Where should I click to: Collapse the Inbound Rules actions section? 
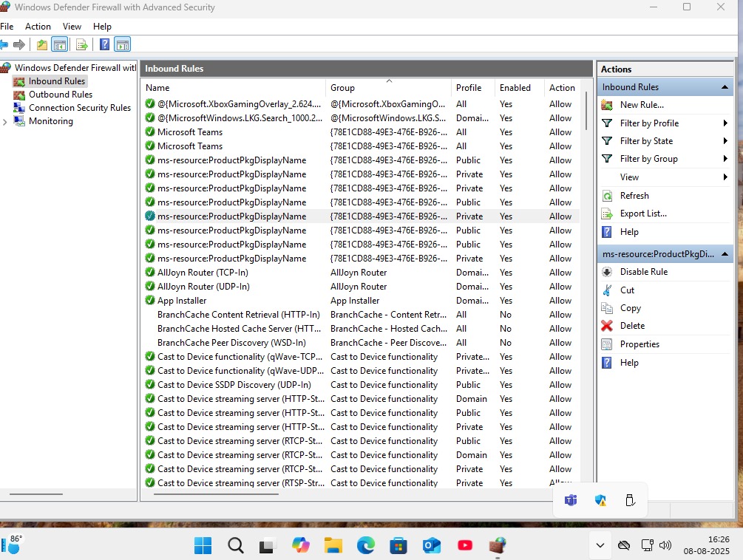[725, 87]
